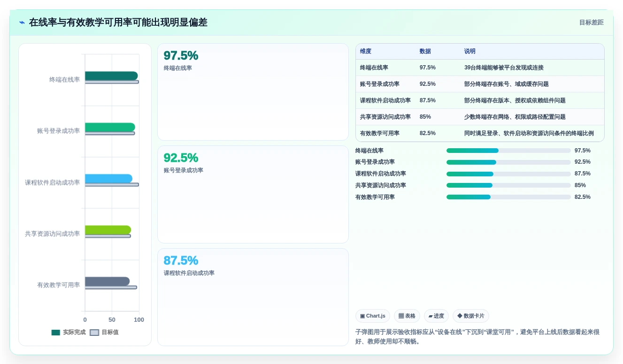Click the Chart.js tag chip
Screen dimensions: 623x364
click(x=373, y=316)
